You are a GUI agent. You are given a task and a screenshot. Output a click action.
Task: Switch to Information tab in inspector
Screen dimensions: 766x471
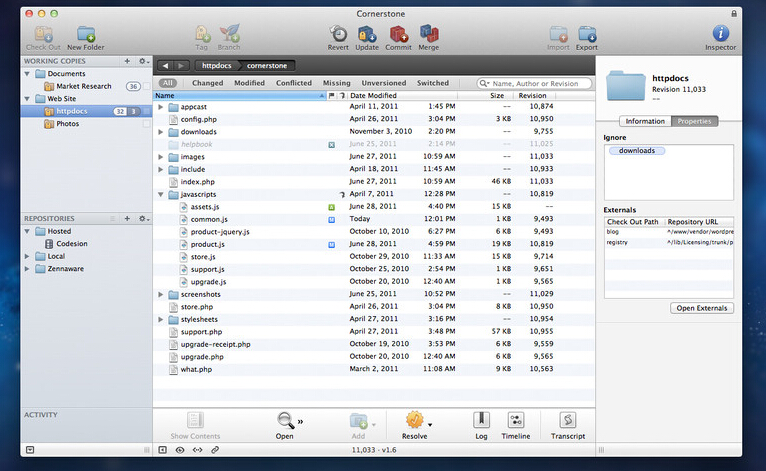645,121
